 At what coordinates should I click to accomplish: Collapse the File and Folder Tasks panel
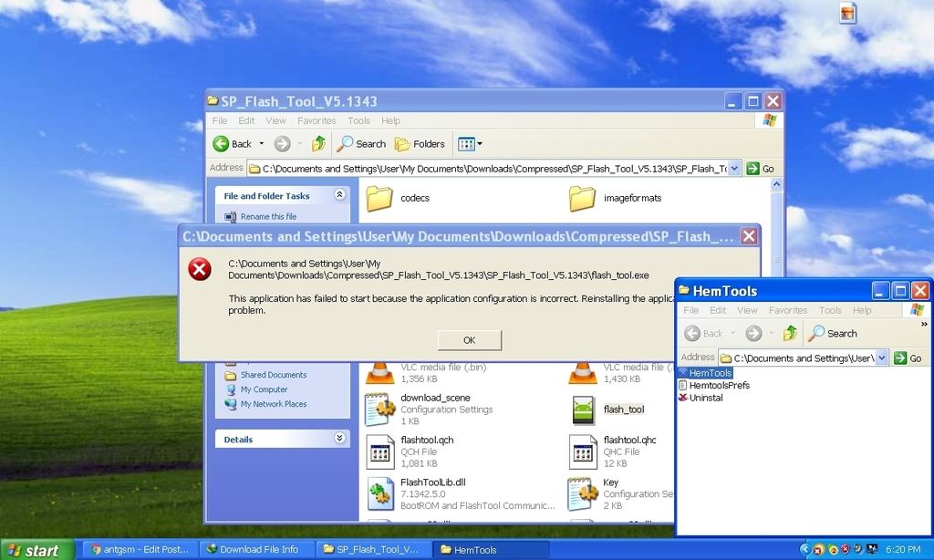[339, 195]
